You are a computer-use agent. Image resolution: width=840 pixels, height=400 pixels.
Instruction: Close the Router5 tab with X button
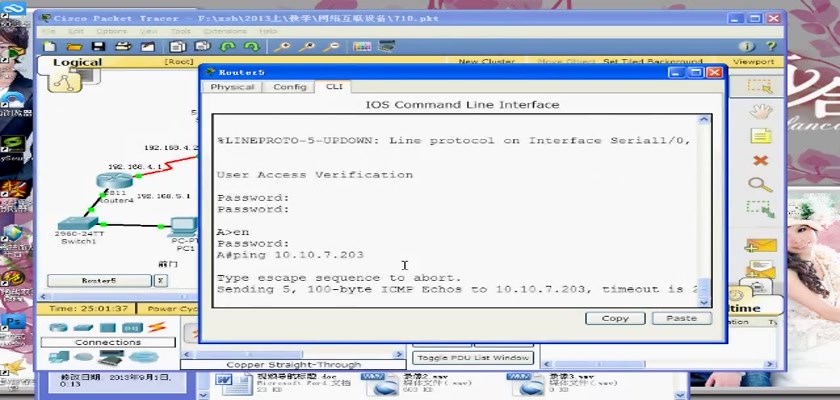(x=160, y=281)
